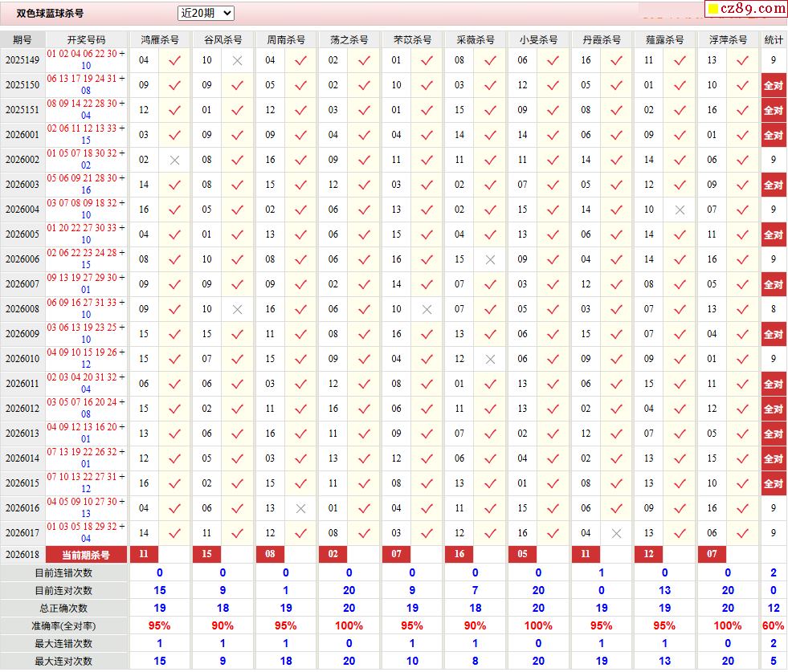Click the cross mark in 鸿雁杀号 row 2026002
The image size is (788, 672).
tap(174, 160)
